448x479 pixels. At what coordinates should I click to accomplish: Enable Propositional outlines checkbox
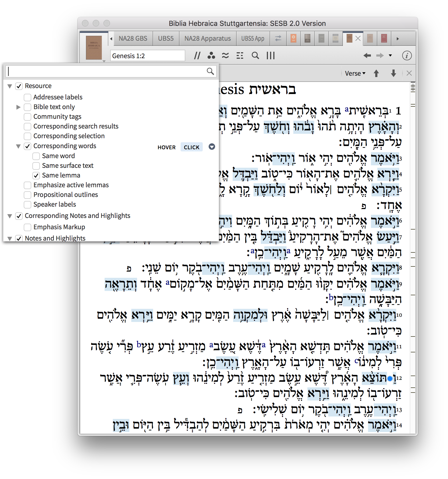(27, 195)
